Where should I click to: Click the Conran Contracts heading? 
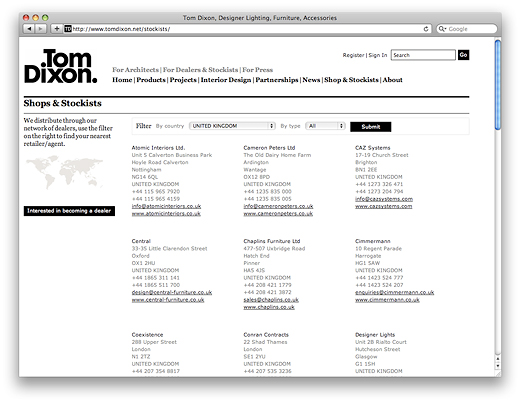click(x=266, y=335)
